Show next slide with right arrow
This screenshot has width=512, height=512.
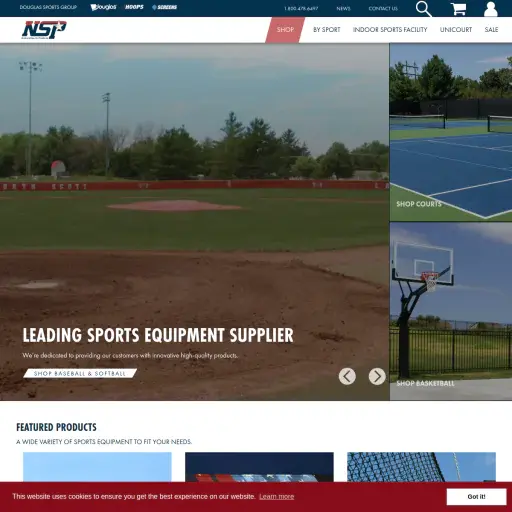click(x=377, y=376)
